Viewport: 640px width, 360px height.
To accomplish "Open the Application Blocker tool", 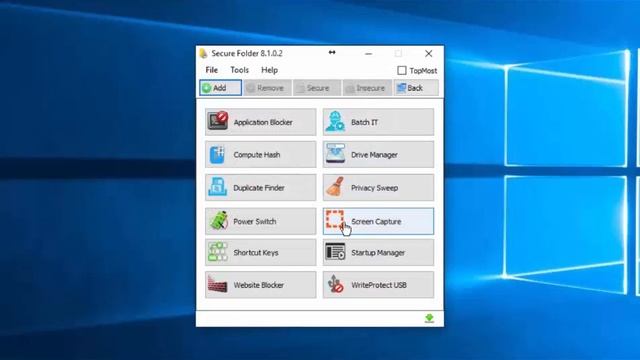I will point(260,122).
